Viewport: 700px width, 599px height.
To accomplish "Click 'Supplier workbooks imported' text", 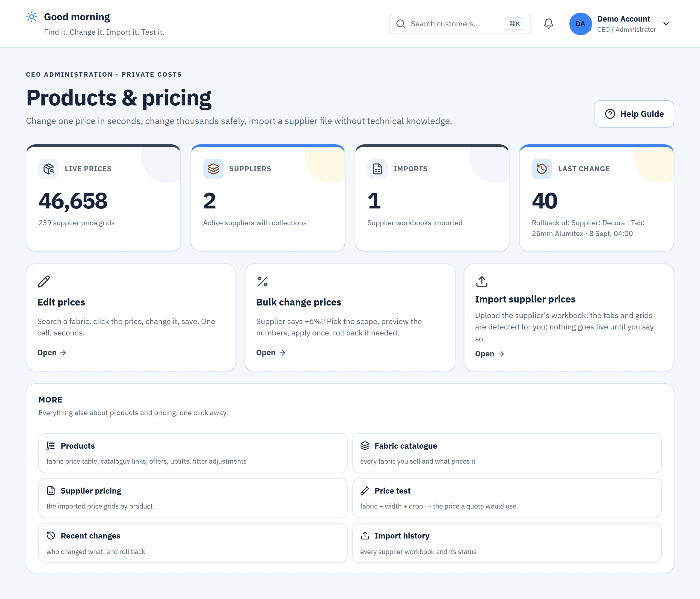I will coord(414,223).
